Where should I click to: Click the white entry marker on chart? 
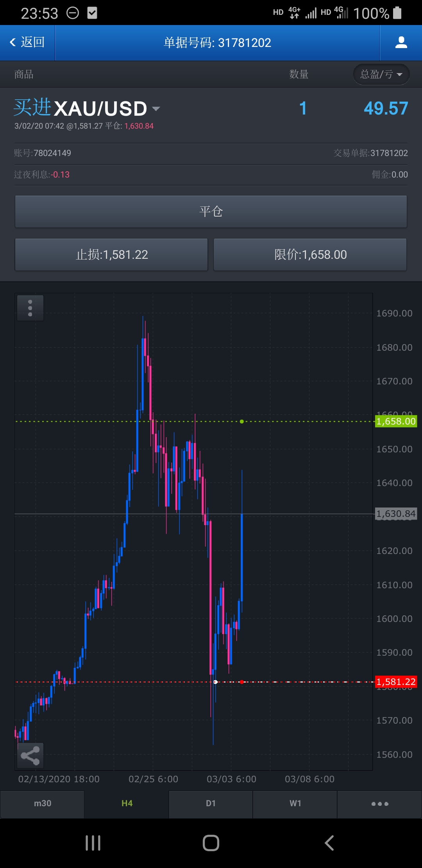[x=215, y=682]
